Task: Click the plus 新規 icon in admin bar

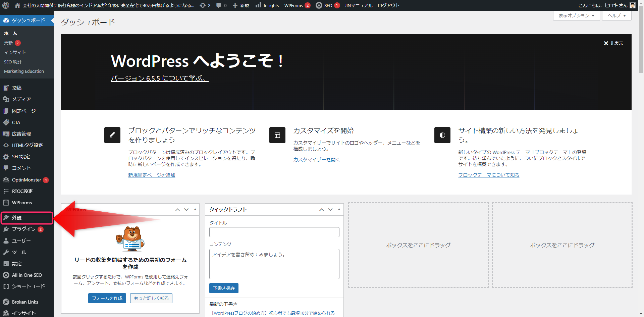Action: [x=235, y=5]
